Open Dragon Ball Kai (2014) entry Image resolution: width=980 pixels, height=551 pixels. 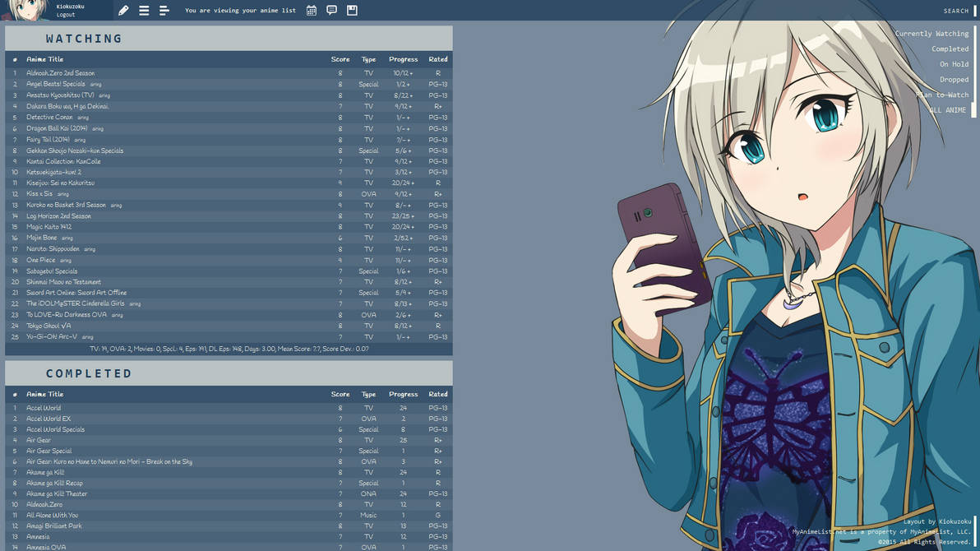(57, 128)
